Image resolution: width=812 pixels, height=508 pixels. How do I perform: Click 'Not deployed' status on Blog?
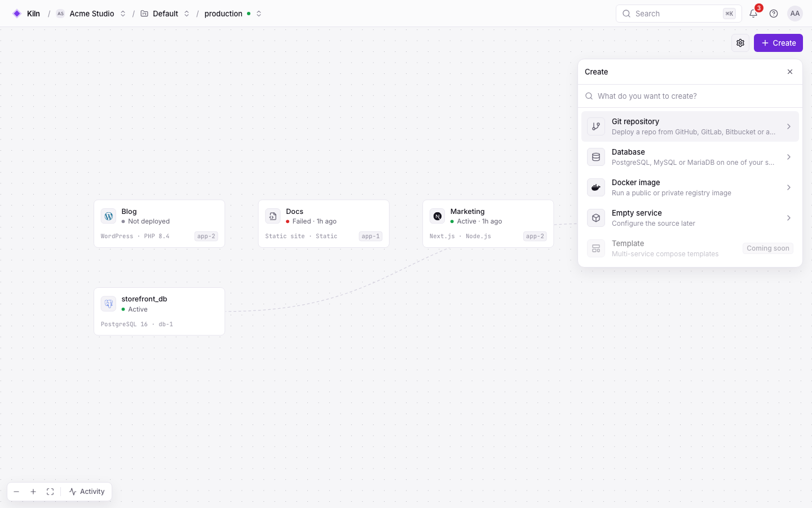tap(146, 221)
